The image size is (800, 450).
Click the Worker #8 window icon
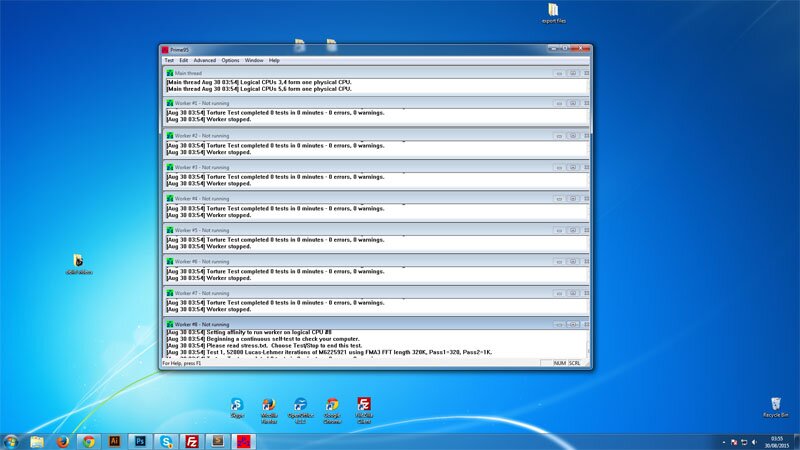[170, 324]
